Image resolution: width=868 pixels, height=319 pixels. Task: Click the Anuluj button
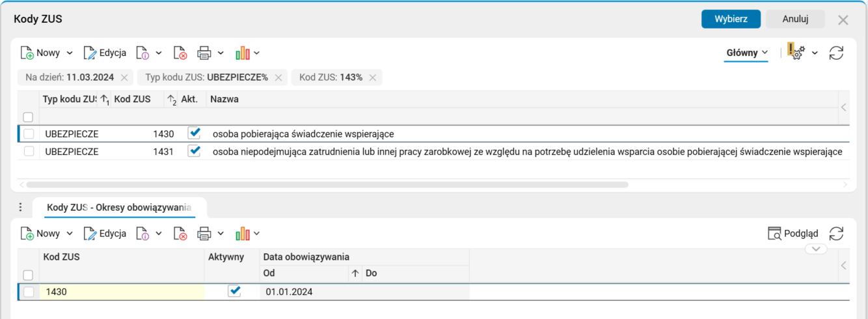click(795, 19)
